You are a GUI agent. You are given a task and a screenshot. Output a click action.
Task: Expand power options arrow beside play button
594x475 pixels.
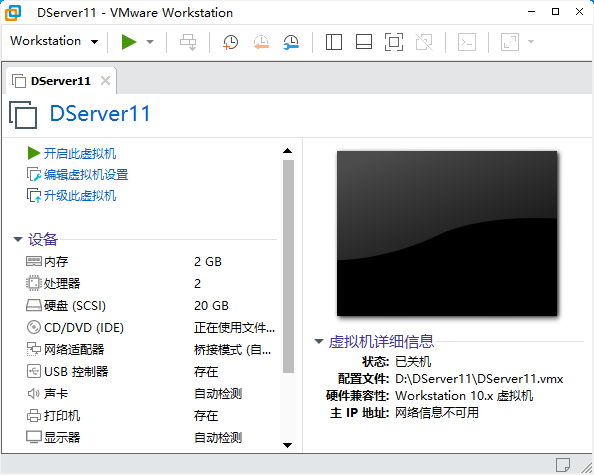[x=150, y=42]
